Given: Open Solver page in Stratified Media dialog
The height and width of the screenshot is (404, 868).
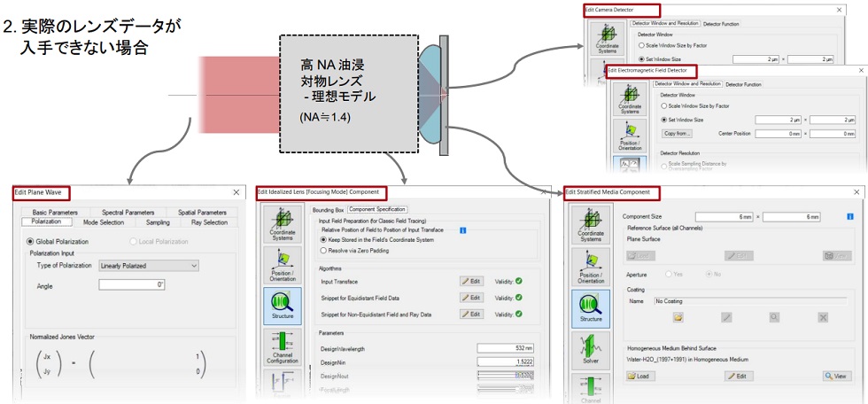Looking at the screenshot, I should (x=591, y=350).
